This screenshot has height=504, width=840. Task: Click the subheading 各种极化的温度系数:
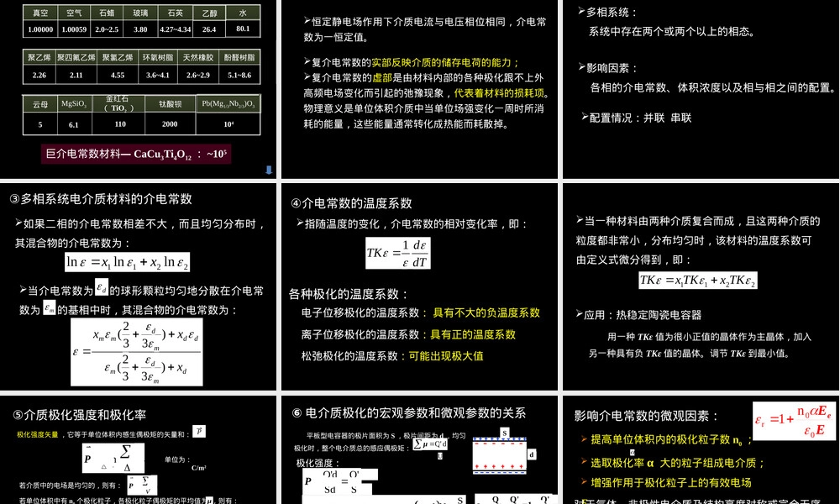point(349,294)
